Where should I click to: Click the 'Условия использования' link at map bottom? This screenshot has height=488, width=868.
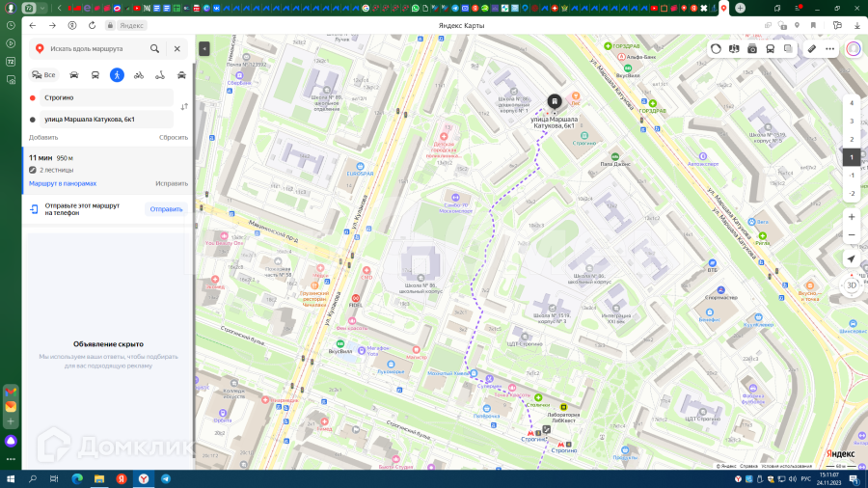coord(787,467)
